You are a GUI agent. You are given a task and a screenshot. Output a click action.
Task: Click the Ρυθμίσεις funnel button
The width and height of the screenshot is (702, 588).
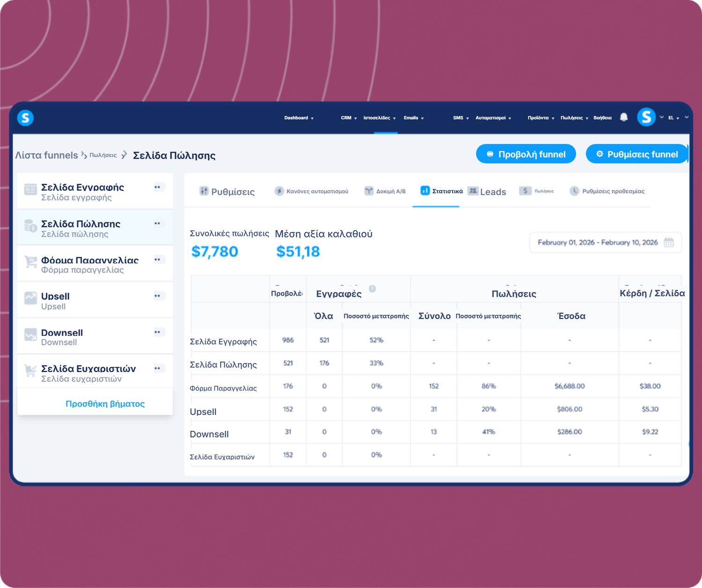point(636,154)
